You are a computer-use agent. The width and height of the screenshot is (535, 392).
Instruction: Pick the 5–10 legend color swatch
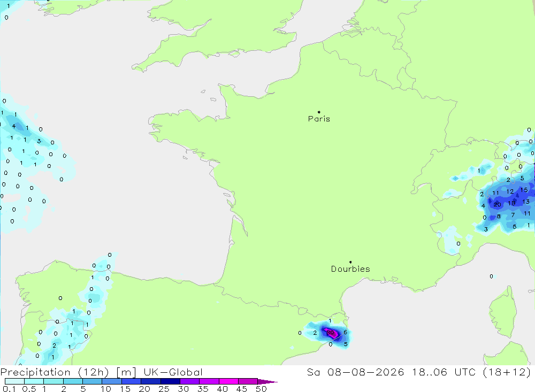click(92, 381)
